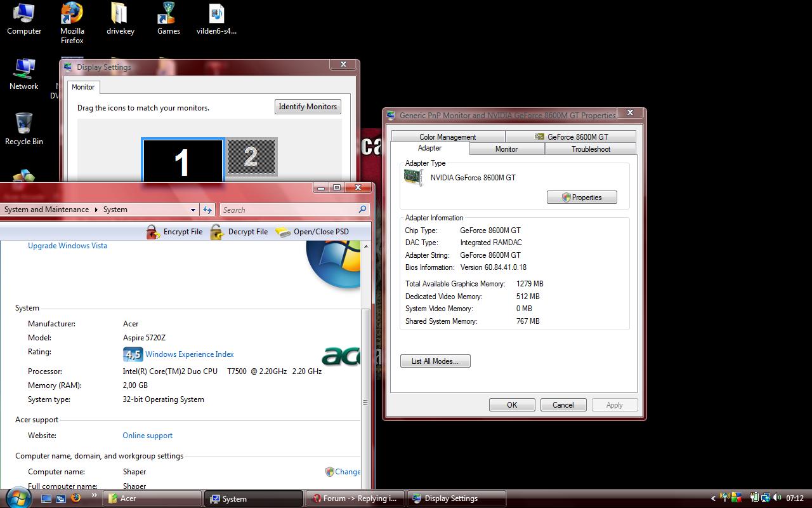Screen dimensions: 812x508
Task: Click the '1279 MB' total graphics memory value
Action: point(530,284)
